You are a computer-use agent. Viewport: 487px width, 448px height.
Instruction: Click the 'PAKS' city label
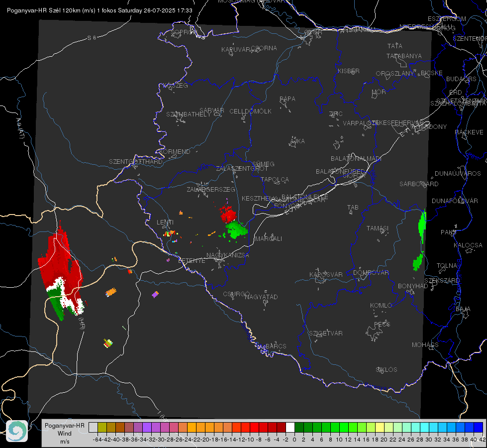(x=449, y=232)
